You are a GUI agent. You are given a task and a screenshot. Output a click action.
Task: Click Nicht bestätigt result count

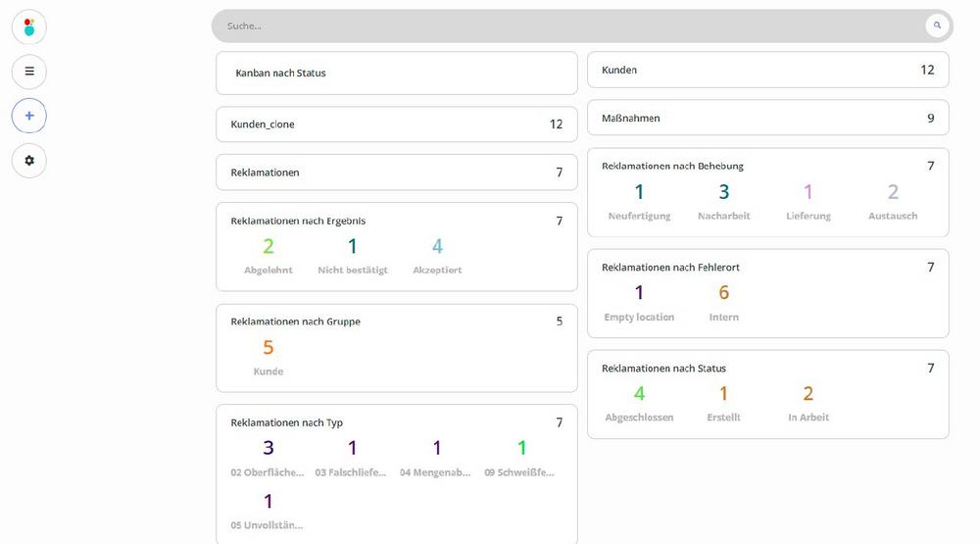point(353,247)
